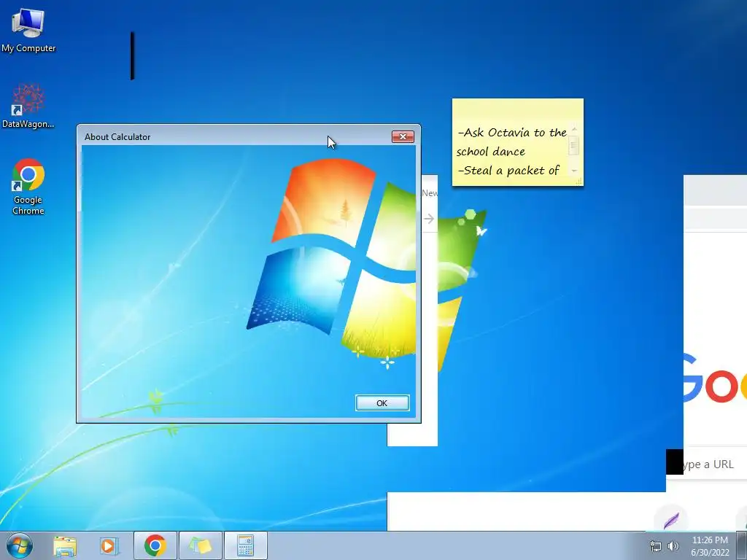Launch Windows Media Player from taskbar

pyautogui.click(x=109, y=545)
